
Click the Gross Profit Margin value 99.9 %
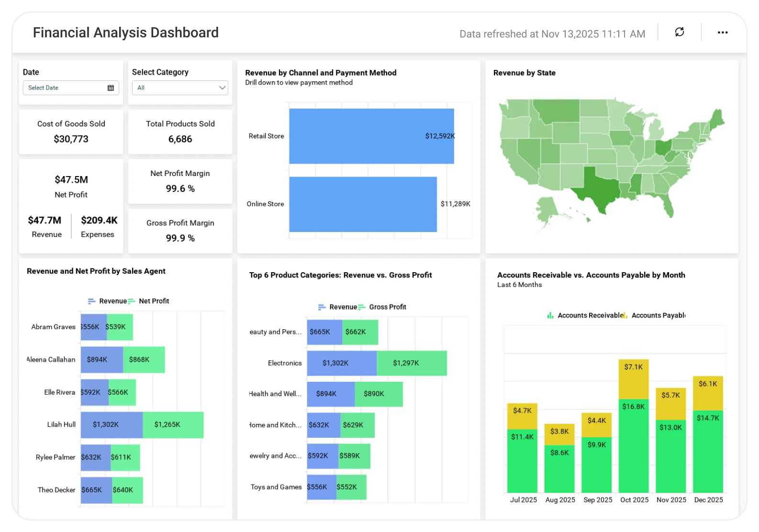pyautogui.click(x=180, y=238)
